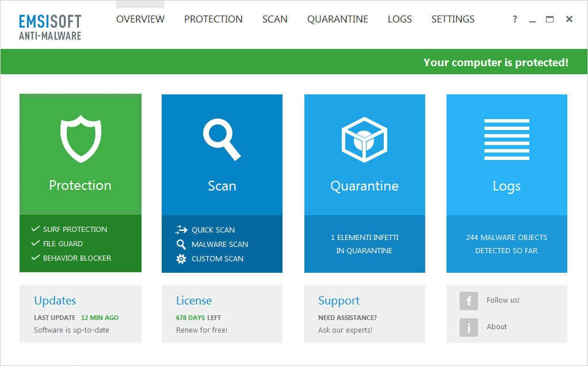
Task: Switch to the Overview tab
Action: (140, 19)
